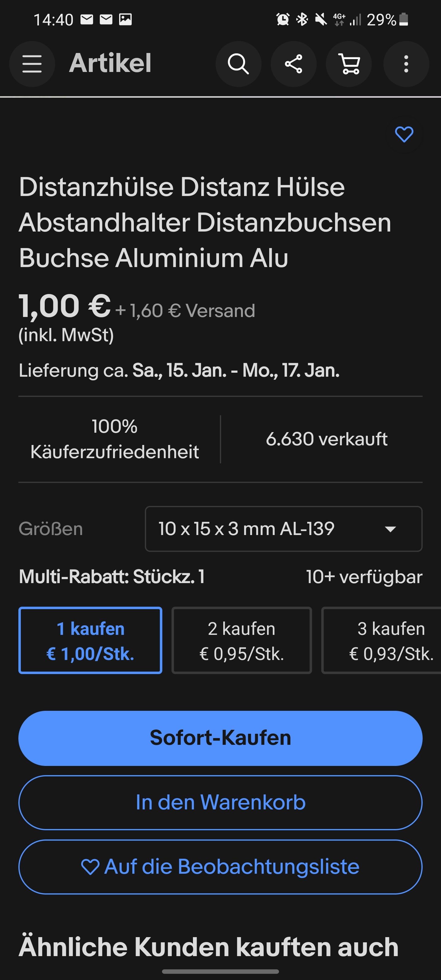Image resolution: width=441 pixels, height=980 pixels.
Task: Share this article via share icon
Action: (293, 63)
